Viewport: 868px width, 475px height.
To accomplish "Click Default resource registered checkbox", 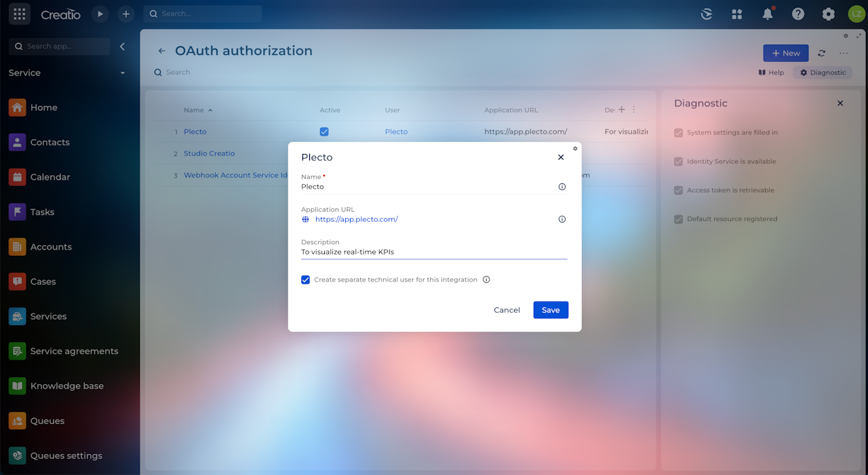I will 678,218.
